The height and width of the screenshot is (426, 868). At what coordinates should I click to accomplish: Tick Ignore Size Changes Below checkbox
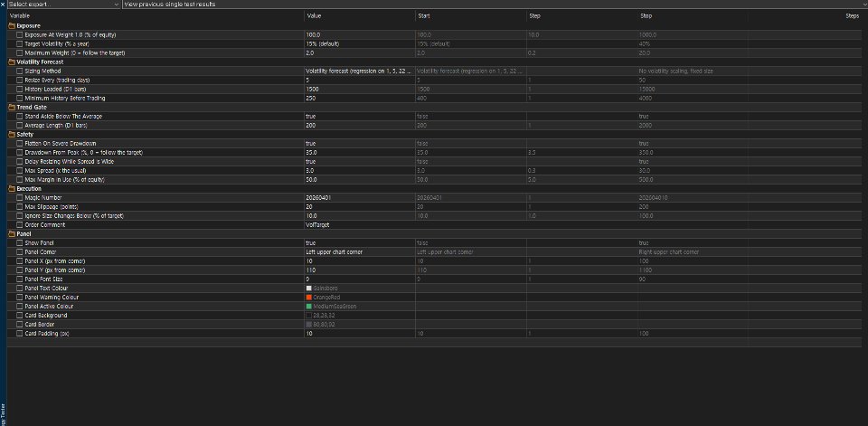pos(19,215)
